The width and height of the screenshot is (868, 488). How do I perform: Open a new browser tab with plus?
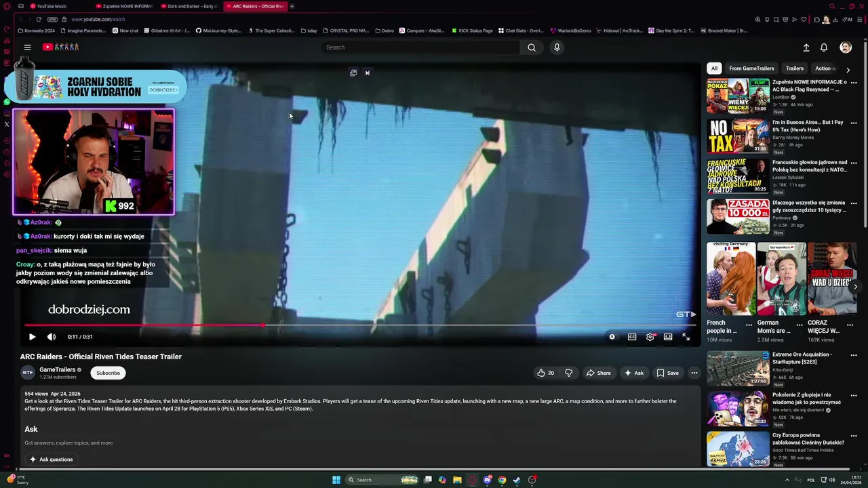[292, 6]
